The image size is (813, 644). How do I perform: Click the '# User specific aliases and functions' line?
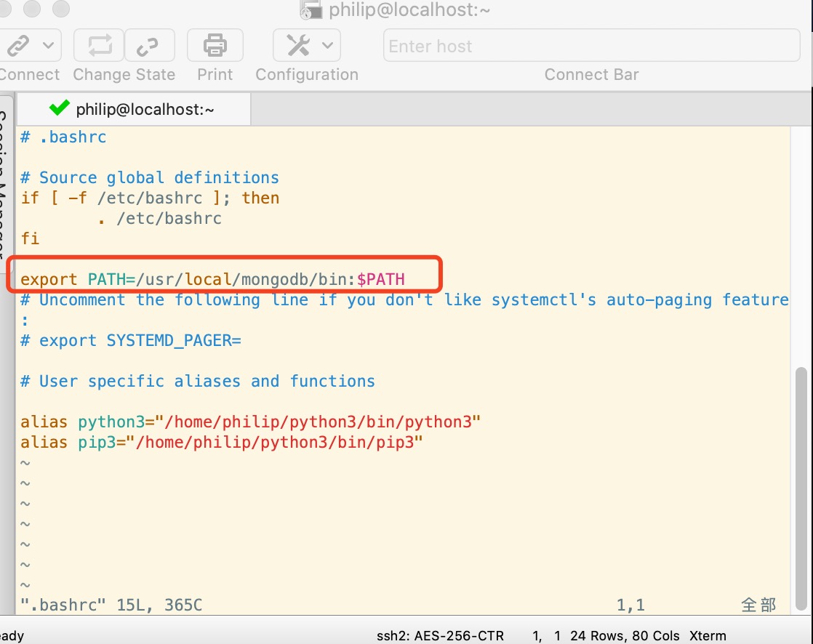pos(198,382)
